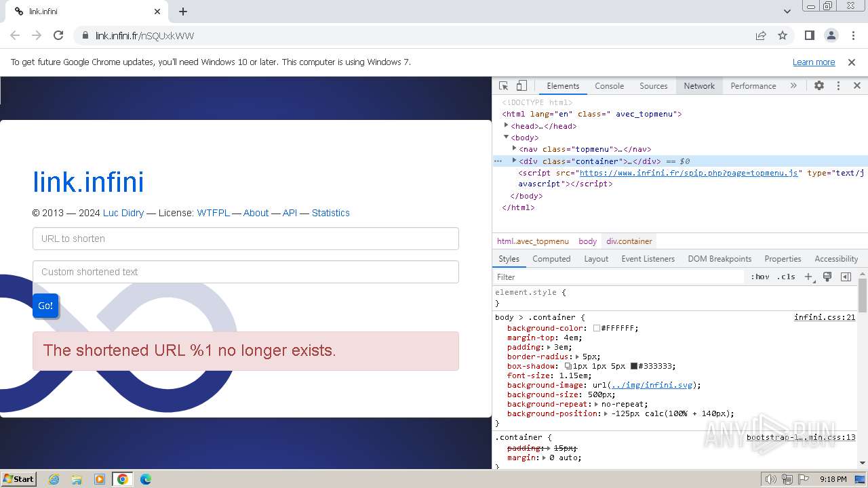Viewport: 868px width, 488px height.
Task: Dismiss the Chrome update infobar
Action: [852, 62]
